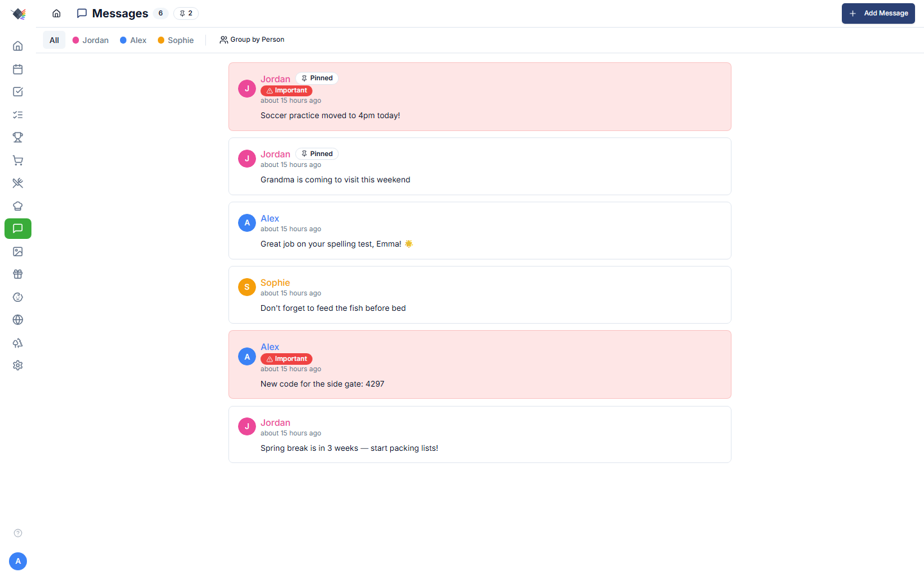
Task: Open the Home dashboard sidebar icon
Action: tap(18, 46)
